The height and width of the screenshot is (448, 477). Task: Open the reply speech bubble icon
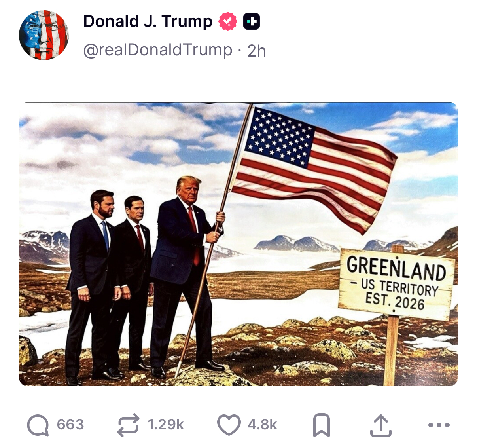38,425
